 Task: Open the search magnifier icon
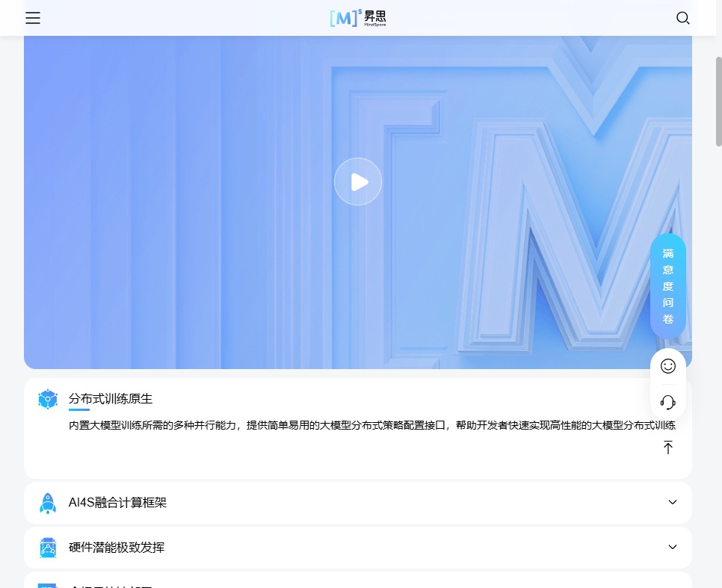click(683, 18)
